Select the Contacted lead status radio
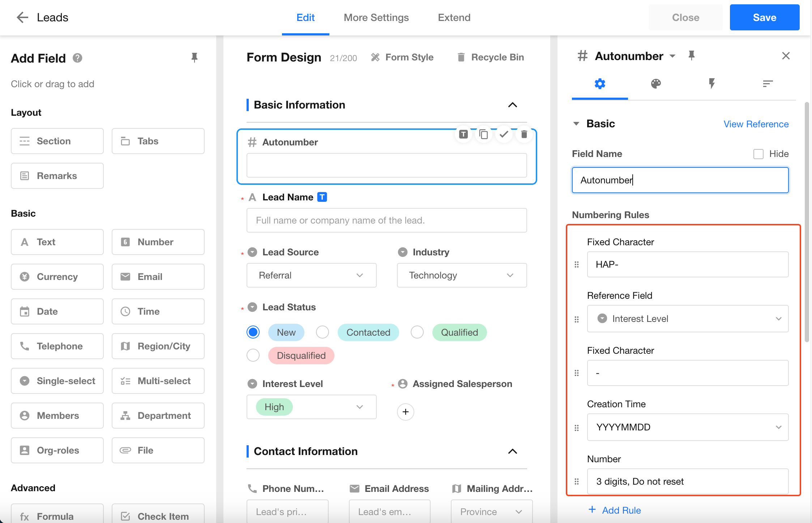 click(322, 332)
